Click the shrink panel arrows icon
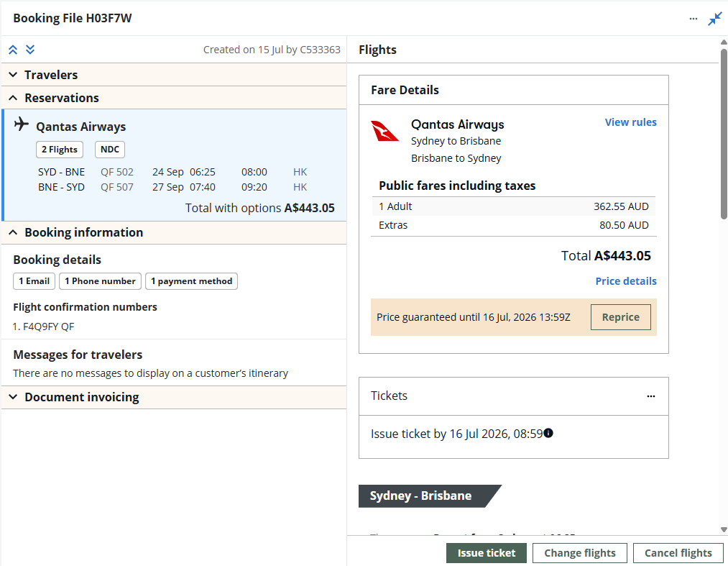 [x=715, y=19]
